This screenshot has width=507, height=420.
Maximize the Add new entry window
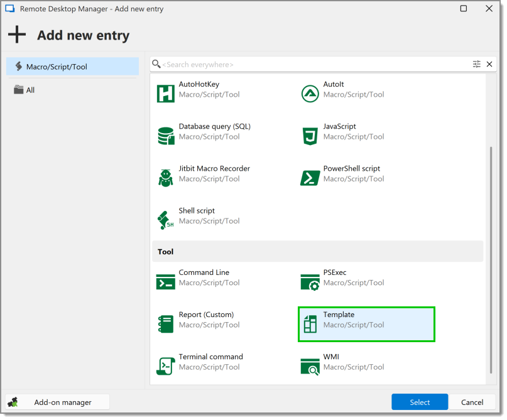pyautogui.click(x=464, y=8)
